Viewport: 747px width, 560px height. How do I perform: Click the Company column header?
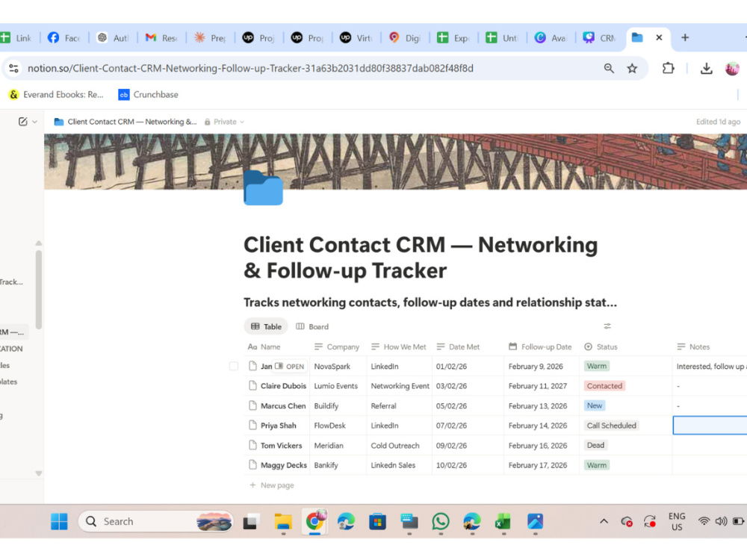(x=338, y=346)
